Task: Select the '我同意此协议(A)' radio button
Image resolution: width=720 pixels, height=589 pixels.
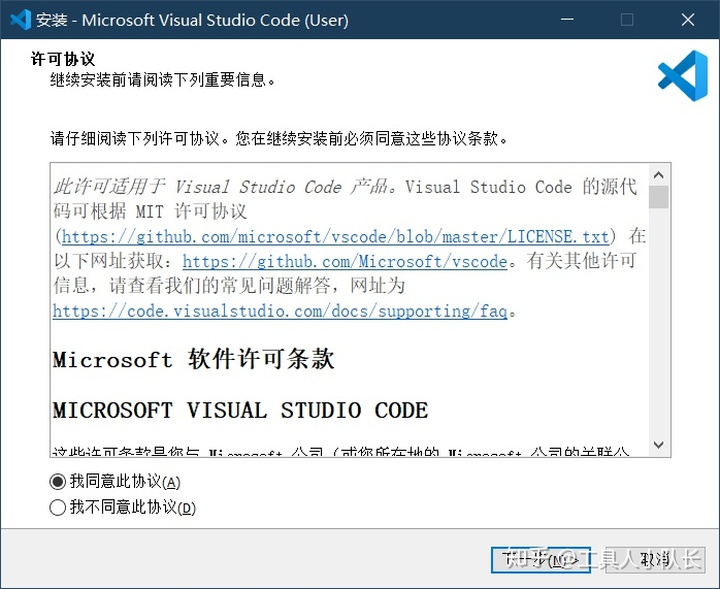Action: tap(114, 482)
